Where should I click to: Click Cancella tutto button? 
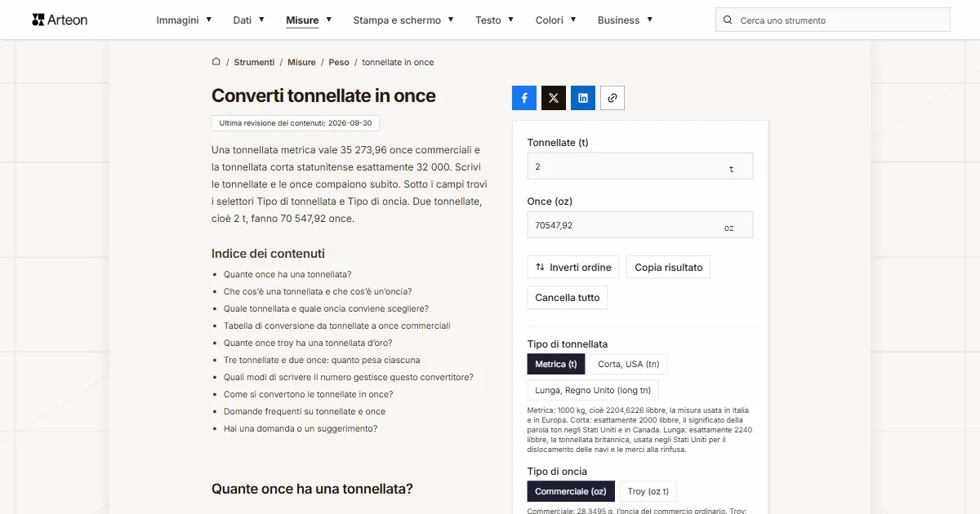click(568, 298)
